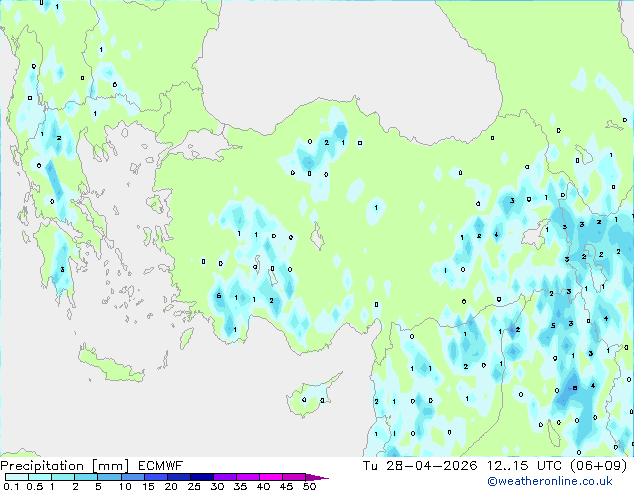634x490 pixels.
Task: Click the "10" legend scale label
Action: click(x=125, y=486)
